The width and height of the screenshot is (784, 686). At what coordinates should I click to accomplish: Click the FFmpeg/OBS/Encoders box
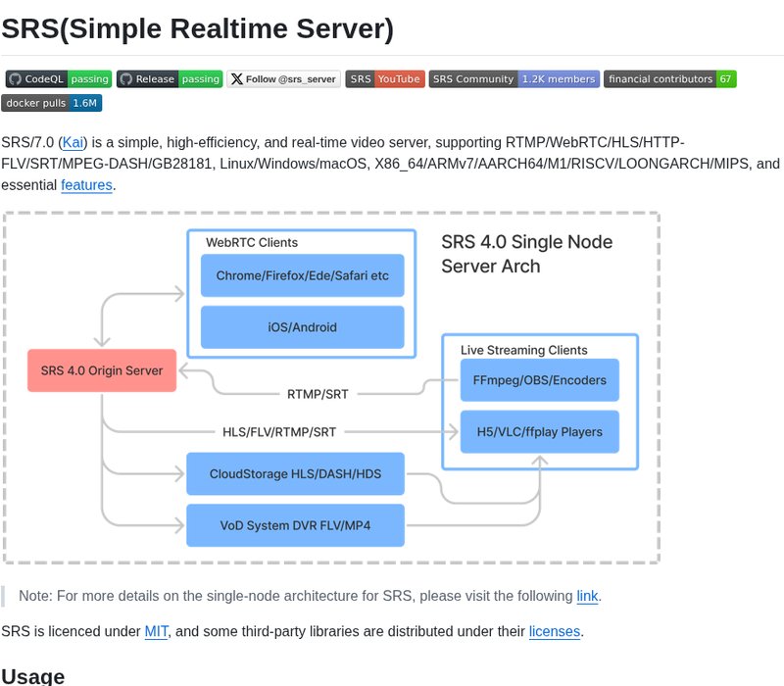tap(540, 380)
